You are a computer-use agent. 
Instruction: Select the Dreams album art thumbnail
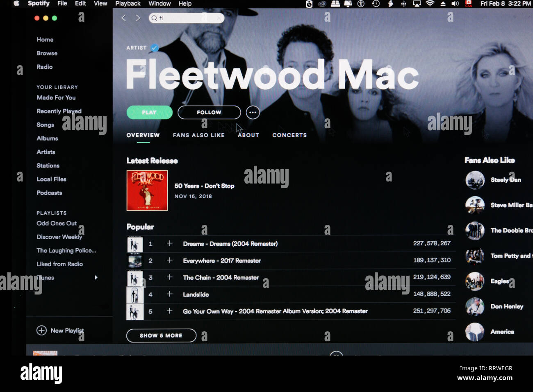(135, 244)
